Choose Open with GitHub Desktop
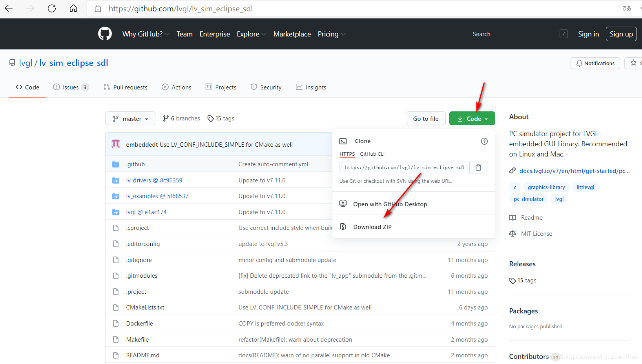The image size is (642, 364). click(390, 204)
